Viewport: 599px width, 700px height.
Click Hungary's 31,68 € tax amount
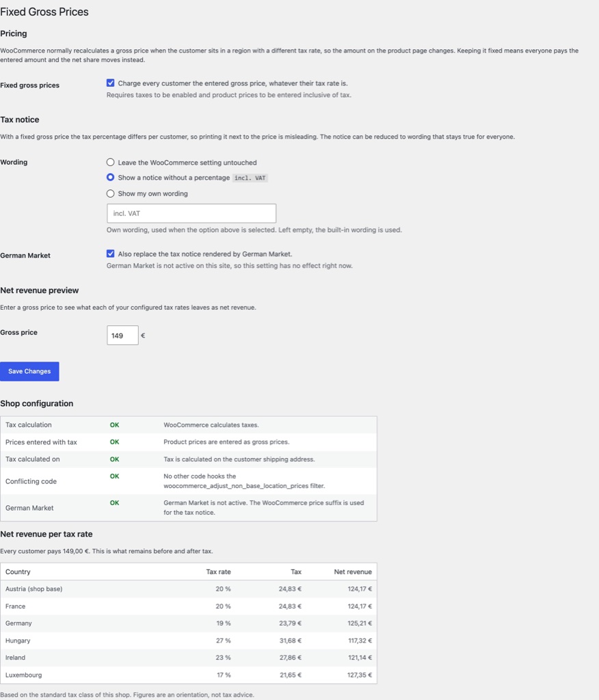291,641
